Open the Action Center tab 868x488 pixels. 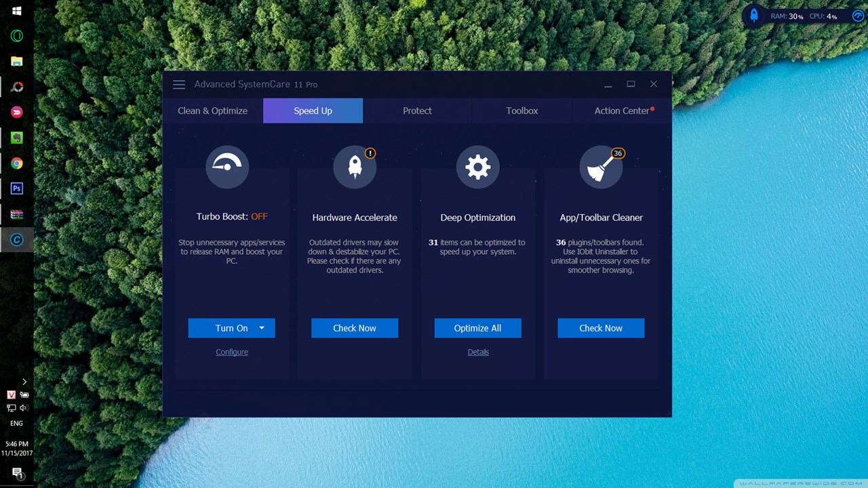[x=622, y=110]
